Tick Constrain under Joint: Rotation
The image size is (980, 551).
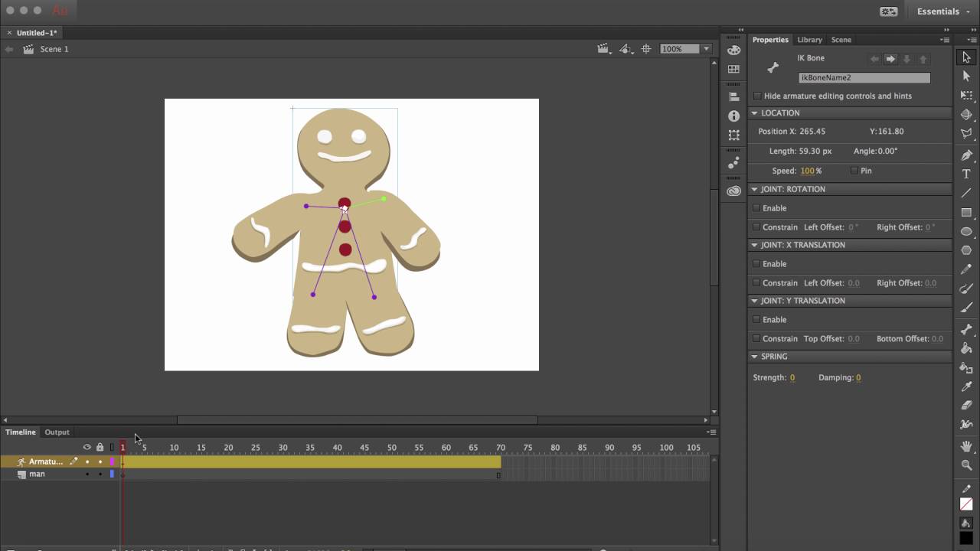coord(756,227)
